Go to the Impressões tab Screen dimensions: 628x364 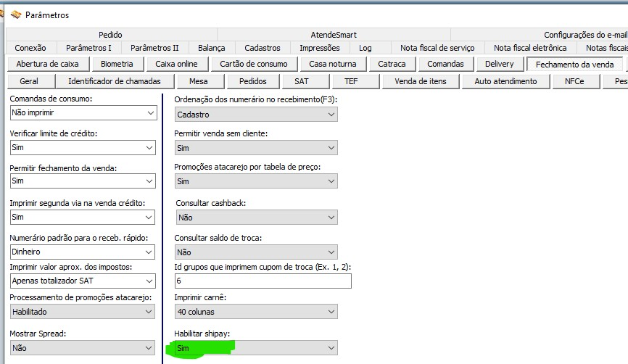tap(320, 48)
